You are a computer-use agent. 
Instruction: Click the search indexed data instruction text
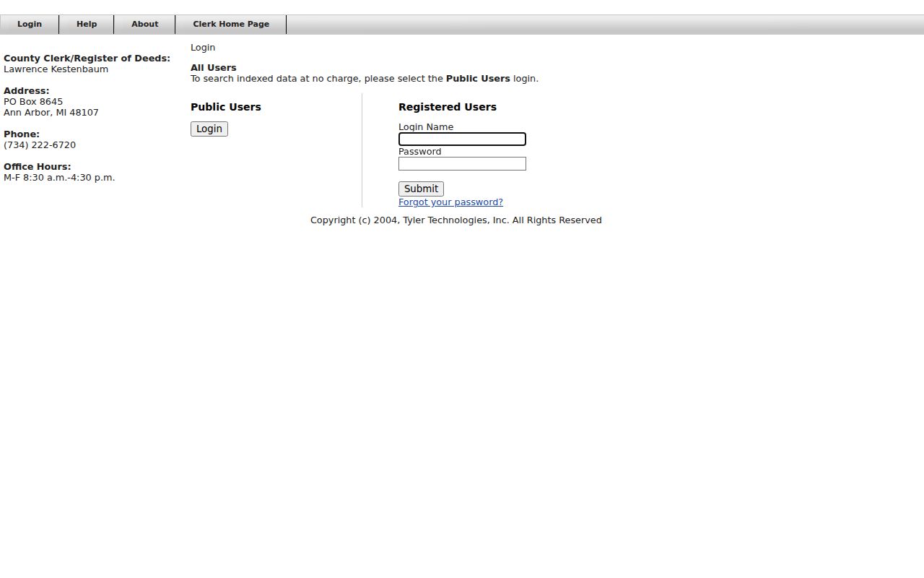(365, 79)
